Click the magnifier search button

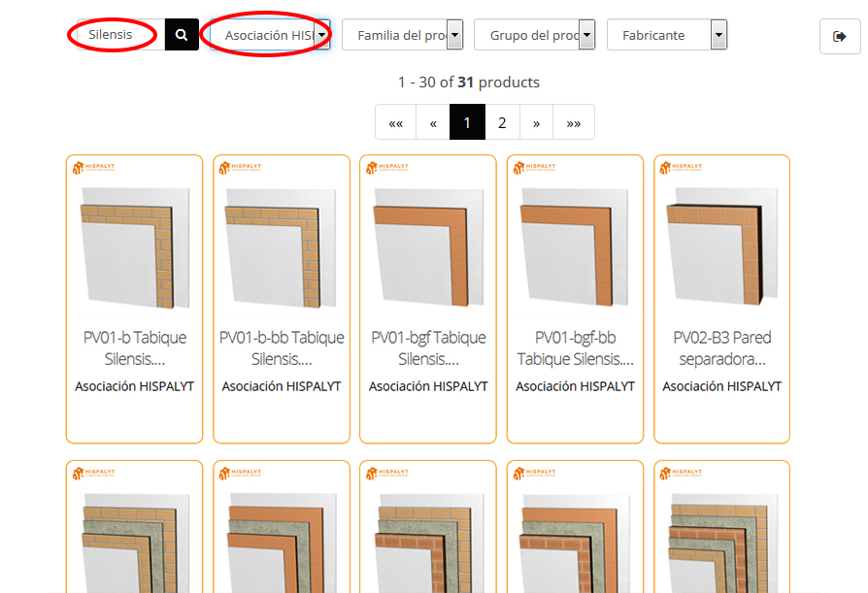[182, 35]
